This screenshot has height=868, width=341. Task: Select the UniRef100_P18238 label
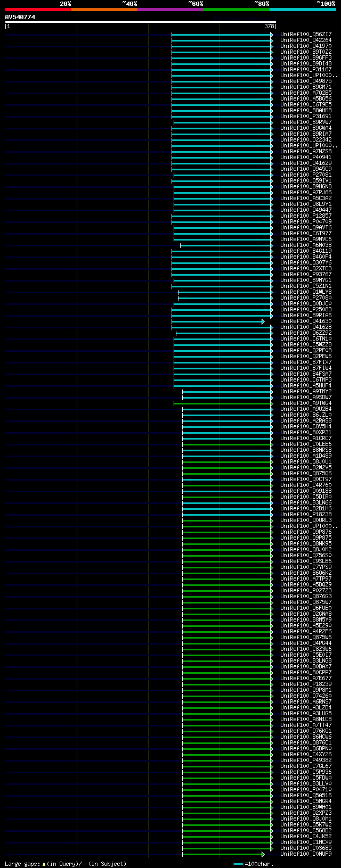(306, 514)
